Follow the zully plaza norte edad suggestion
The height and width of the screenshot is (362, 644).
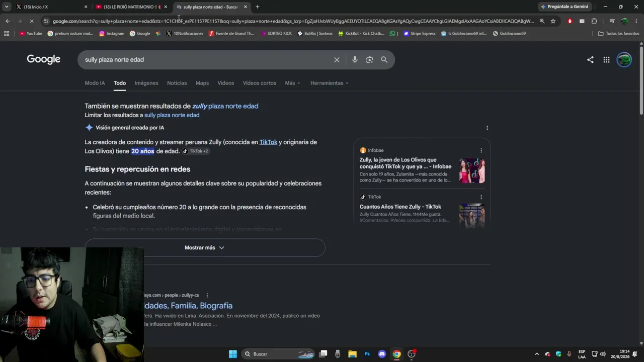click(x=225, y=106)
